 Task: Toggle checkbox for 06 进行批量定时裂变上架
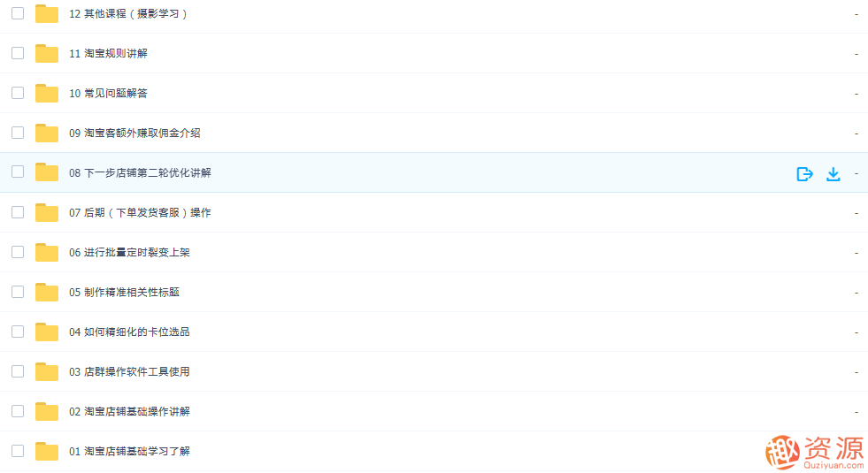(18, 252)
